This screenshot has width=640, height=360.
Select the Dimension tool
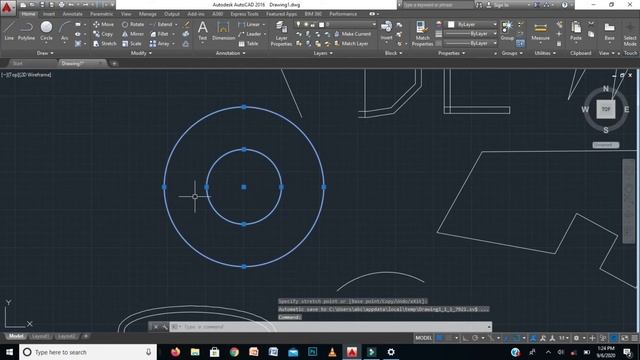[x=223, y=31]
